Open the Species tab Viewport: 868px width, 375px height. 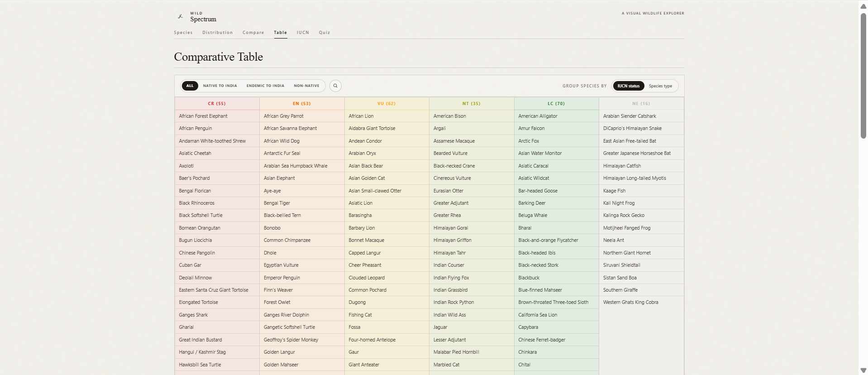pos(183,33)
